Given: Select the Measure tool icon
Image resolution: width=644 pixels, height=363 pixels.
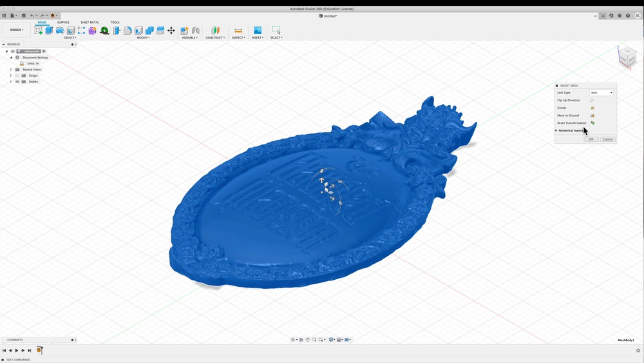Looking at the screenshot, I should point(238,30).
